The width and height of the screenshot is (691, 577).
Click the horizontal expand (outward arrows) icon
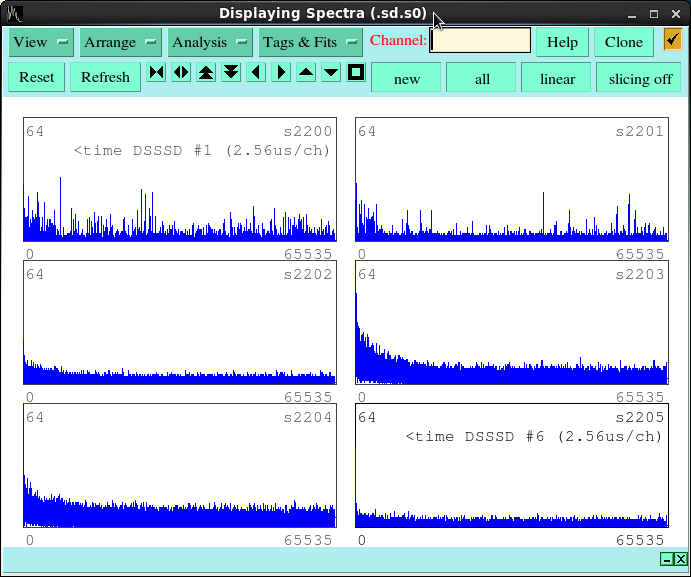[x=181, y=72]
